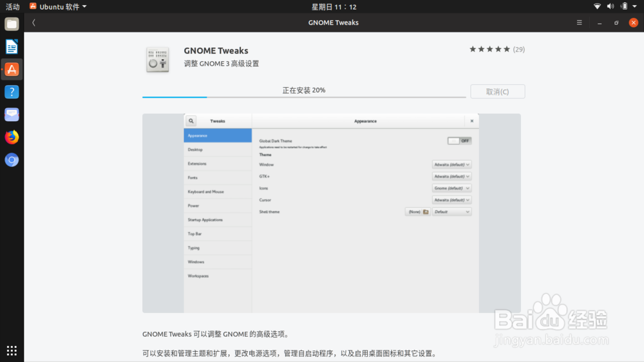This screenshot has width=644, height=362.
Task: Select Appearance in Tweaks sidebar
Action: tap(218, 135)
